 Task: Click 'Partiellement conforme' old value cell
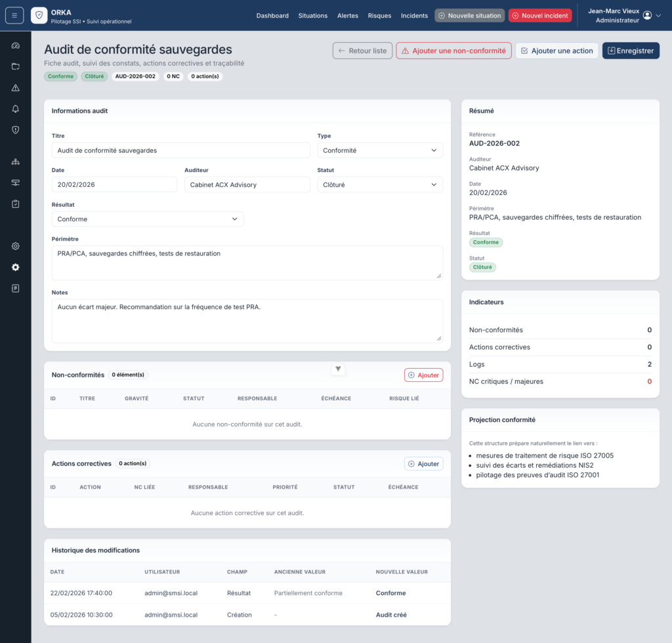pos(308,593)
